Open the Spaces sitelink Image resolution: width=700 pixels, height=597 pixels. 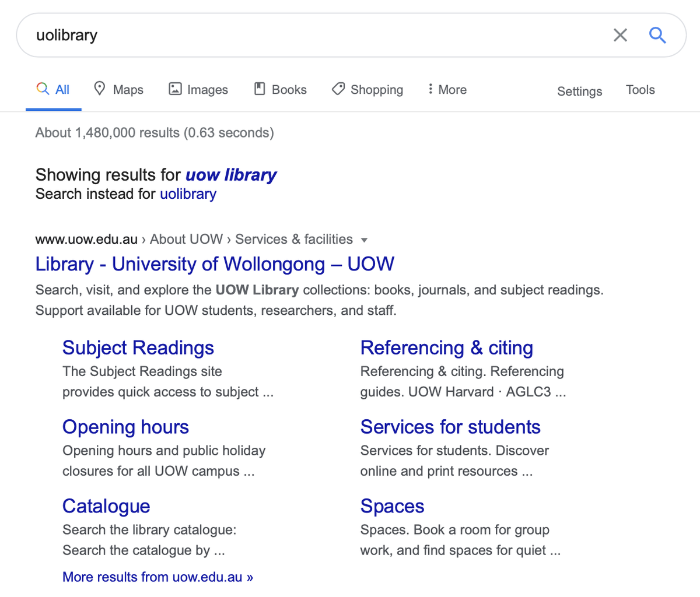[x=392, y=507]
